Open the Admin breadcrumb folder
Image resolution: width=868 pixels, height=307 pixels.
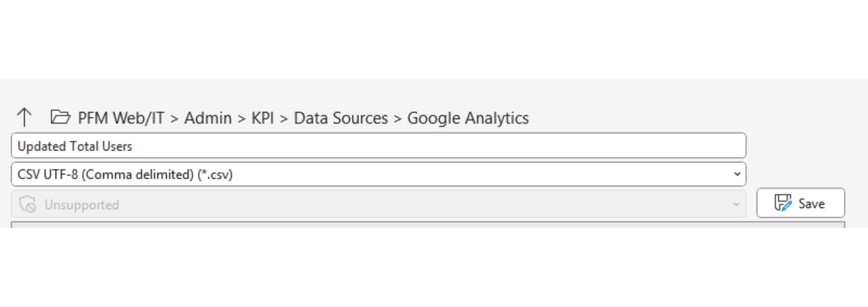coord(208,118)
